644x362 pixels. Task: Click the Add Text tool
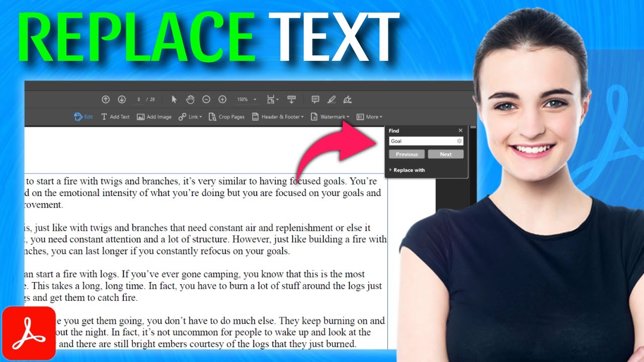click(x=115, y=117)
